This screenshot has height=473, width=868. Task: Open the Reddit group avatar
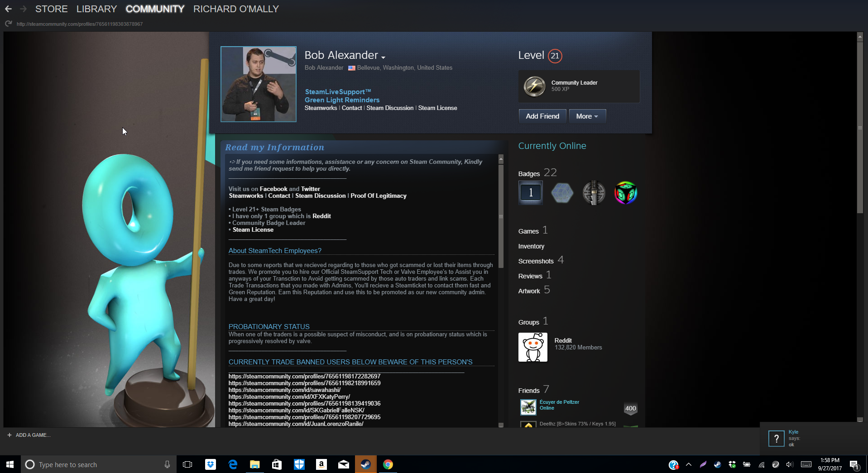click(532, 347)
